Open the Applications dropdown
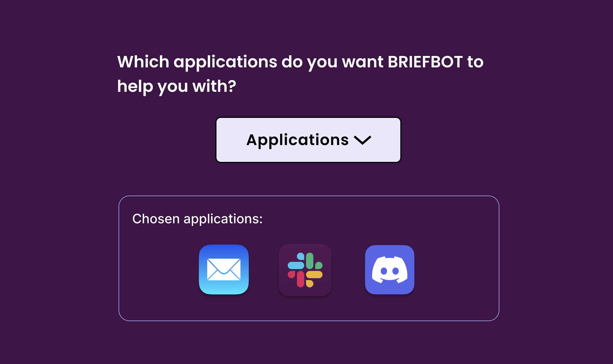 coord(308,140)
